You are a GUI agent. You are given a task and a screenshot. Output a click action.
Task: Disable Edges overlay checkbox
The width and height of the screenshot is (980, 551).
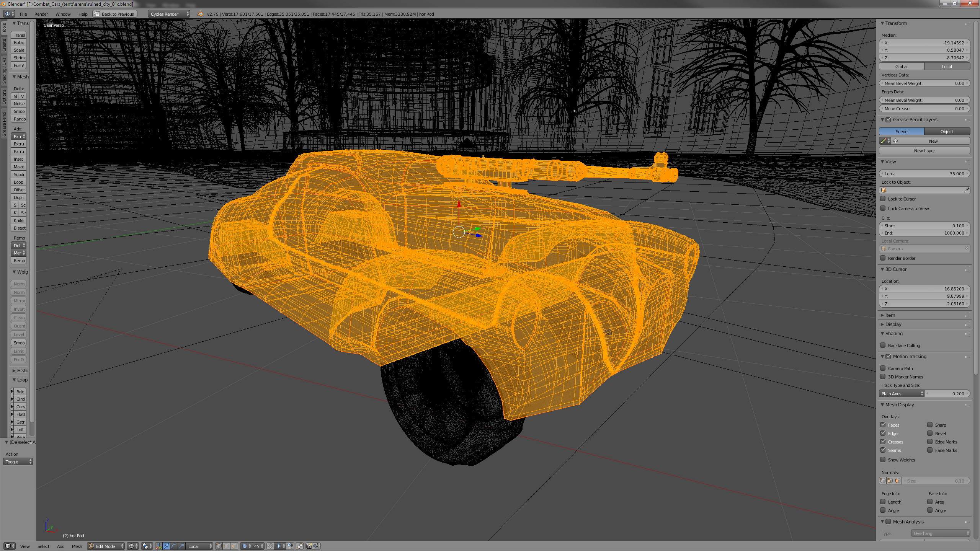883,433
